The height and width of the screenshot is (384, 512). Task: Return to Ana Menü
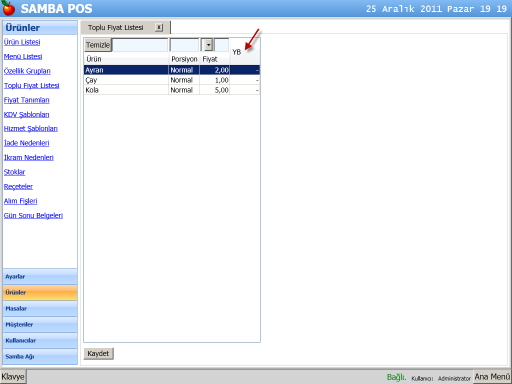(492, 377)
